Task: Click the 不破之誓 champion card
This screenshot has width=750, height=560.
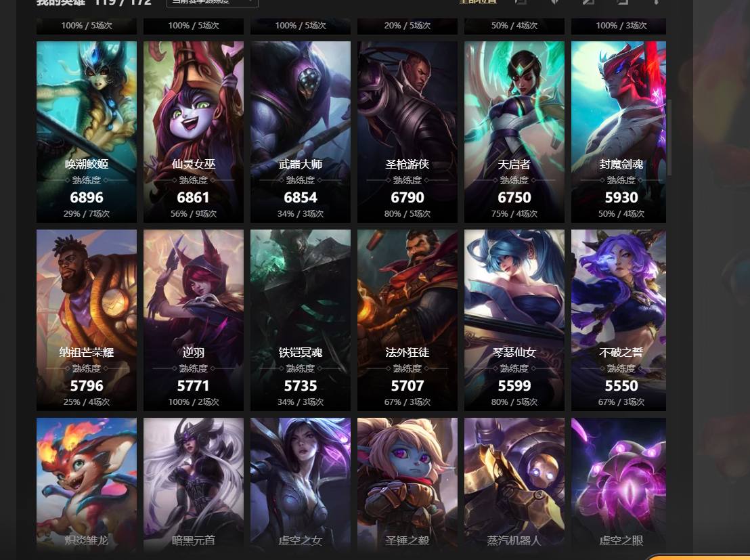Action: [619, 320]
